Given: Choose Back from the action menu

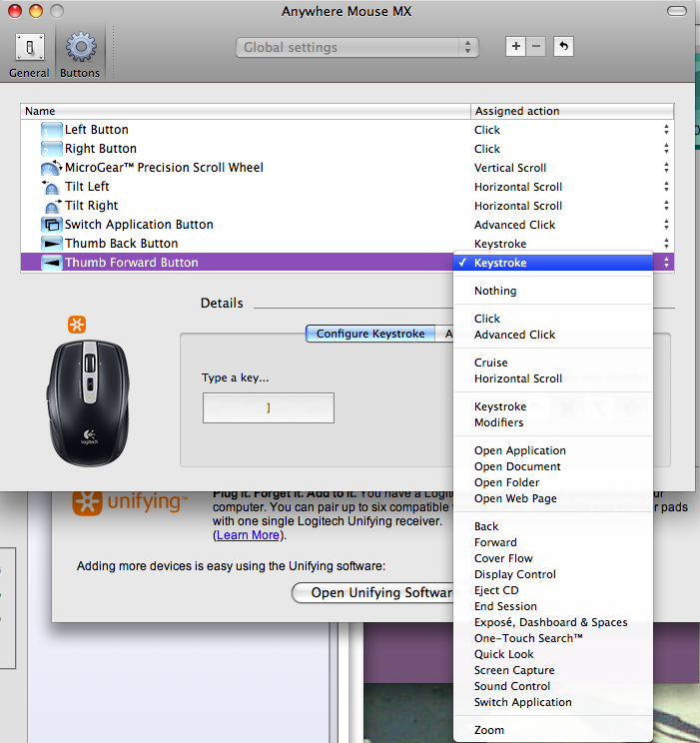Looking at the screenshot, I should 553,526.
